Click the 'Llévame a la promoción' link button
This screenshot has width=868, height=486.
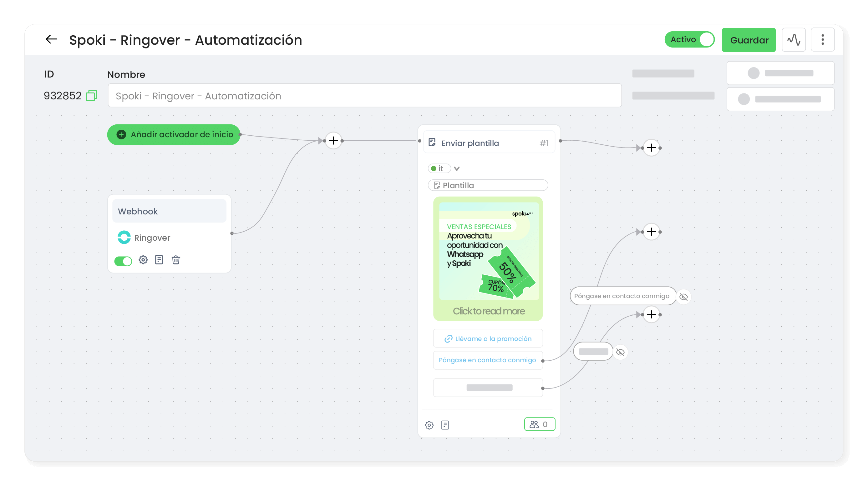(488, 338)
